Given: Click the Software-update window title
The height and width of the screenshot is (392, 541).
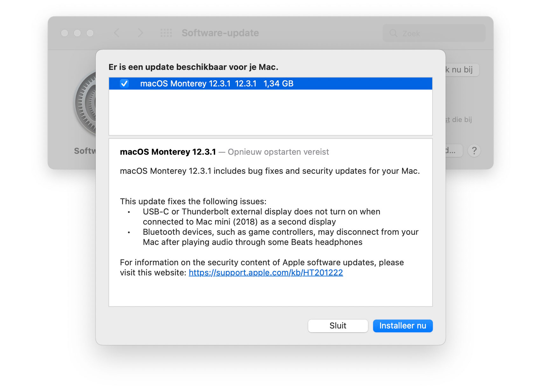Looking at the screenshot, I should (220, 33).
